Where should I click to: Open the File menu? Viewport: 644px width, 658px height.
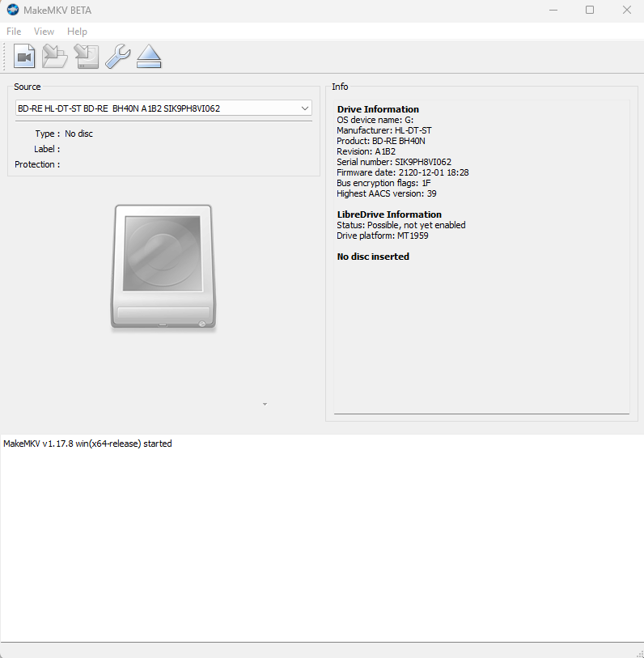point(14,32)
